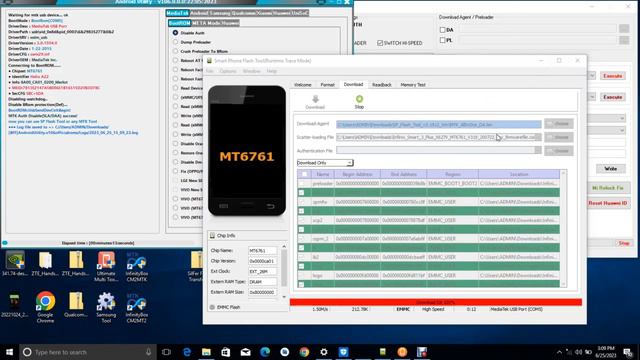640x360 pixels.
Task: Click choose button for Authentication File
Action: [x=559, y=151]
